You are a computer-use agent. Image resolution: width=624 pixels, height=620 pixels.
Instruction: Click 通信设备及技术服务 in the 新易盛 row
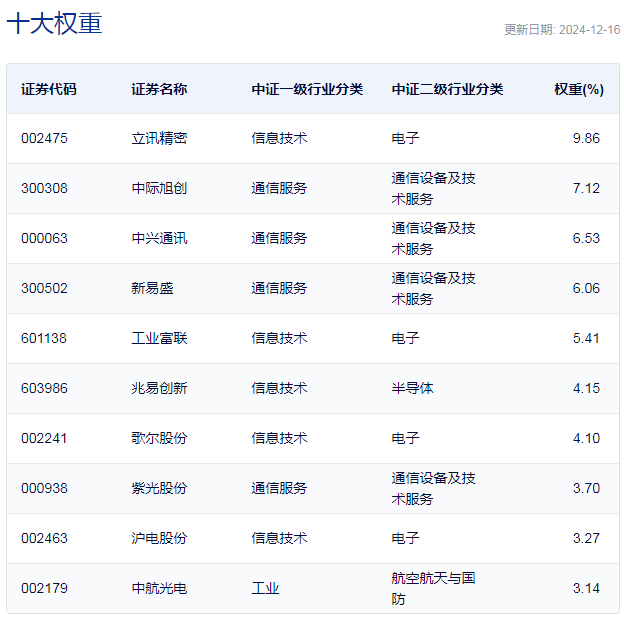433,289
